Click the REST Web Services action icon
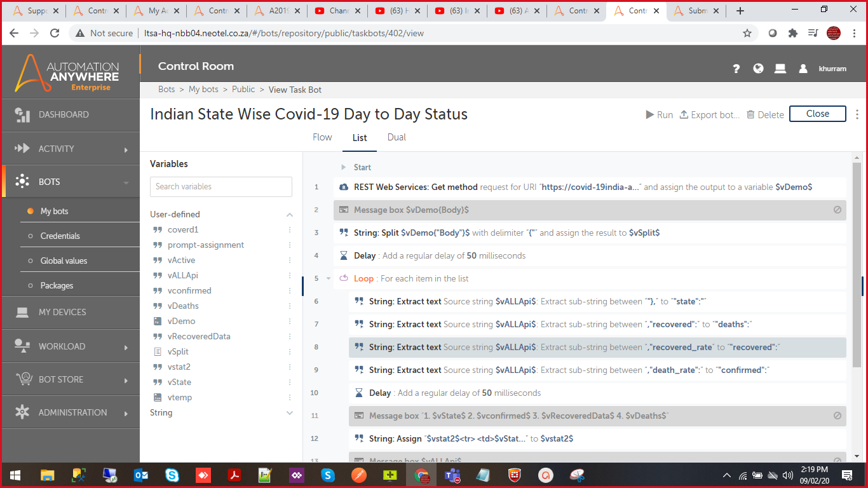Image resolution: width=868 pixels, height=488 pixels. click(x=344, y=187)
